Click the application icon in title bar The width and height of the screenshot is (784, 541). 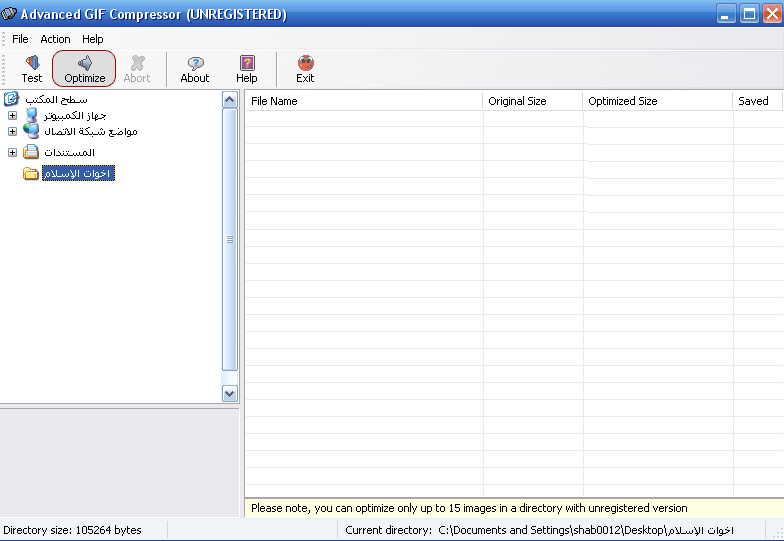[8, 14]
